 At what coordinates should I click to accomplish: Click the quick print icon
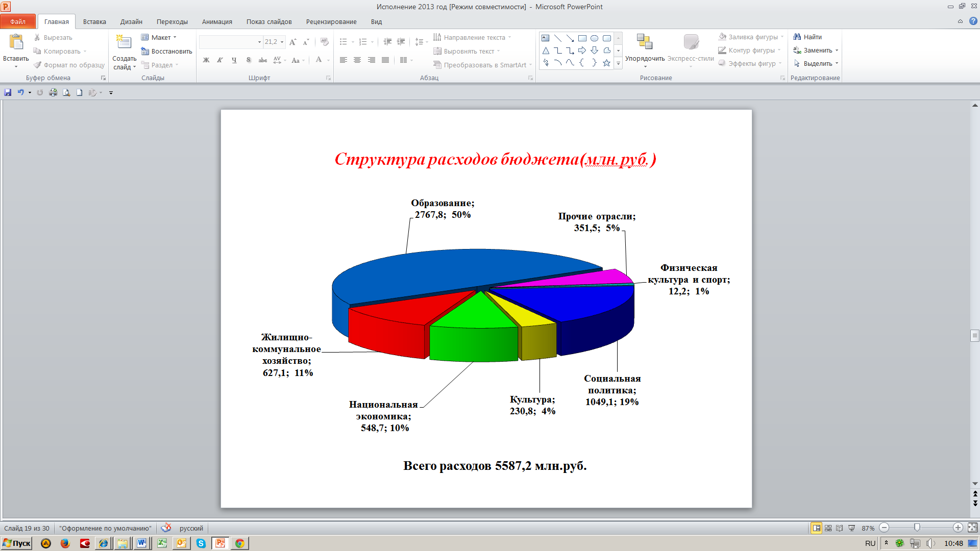coord(53,92)
